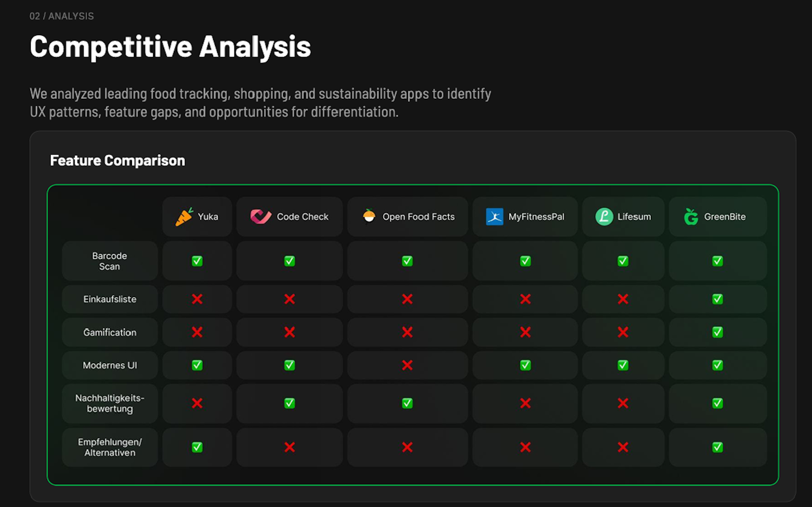Screen dimensions: 812x507
Task: Click the Code Check heart logo
Action: tap(261, 217)
